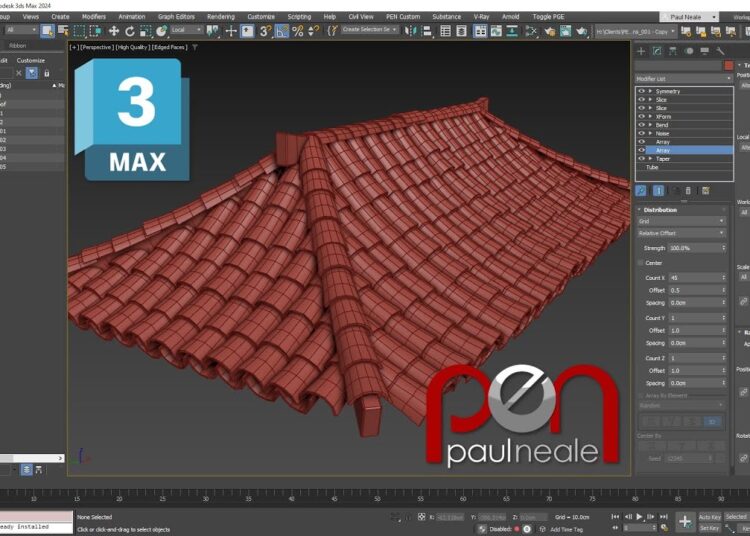This screenshot has width=750, height=536.
Task: Switch to Hierarchy command panel tab
Action: 673,51
